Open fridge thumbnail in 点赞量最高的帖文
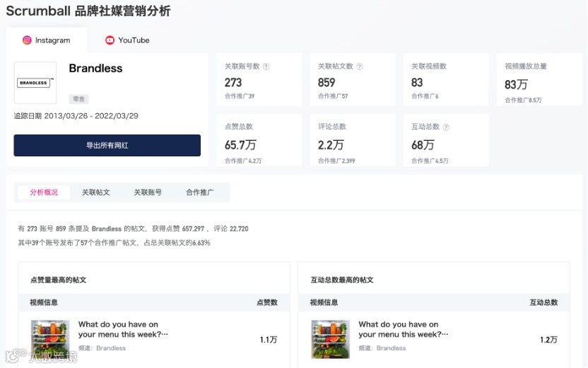The image size is (588, 368). [x=50, y=339]
